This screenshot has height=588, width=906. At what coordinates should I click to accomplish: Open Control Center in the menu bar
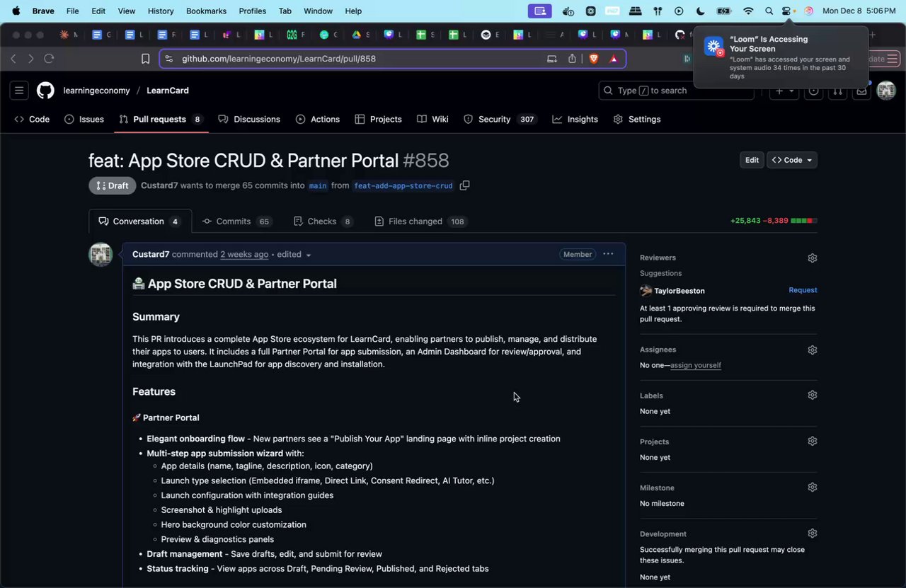[x=786, y=11]
